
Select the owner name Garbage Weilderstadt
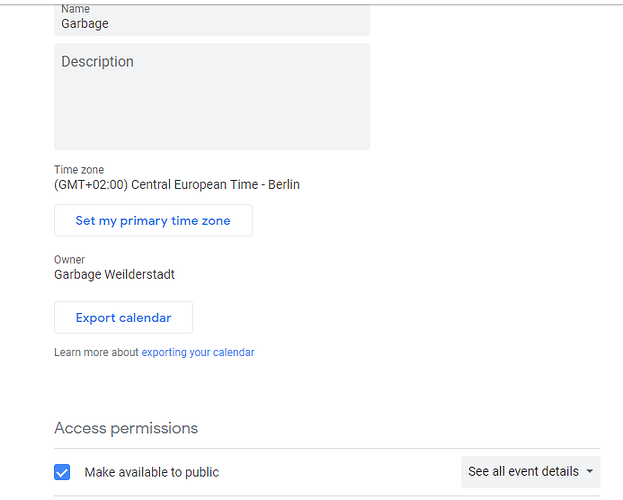[x=114, y=274]
